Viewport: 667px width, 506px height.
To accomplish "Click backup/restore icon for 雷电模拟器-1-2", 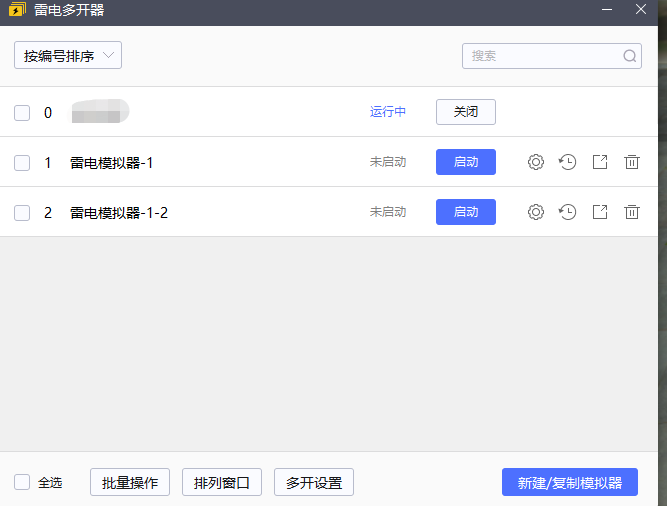I will click(568, 212).
